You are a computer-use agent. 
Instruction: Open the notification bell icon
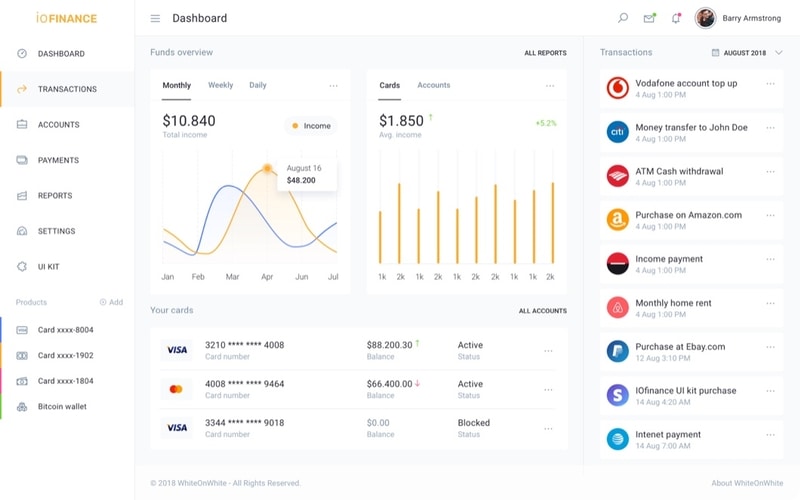(676, 18)
